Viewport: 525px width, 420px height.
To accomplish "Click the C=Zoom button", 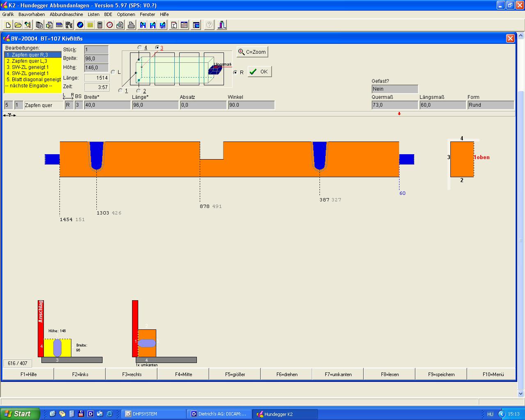I will 252,52.
